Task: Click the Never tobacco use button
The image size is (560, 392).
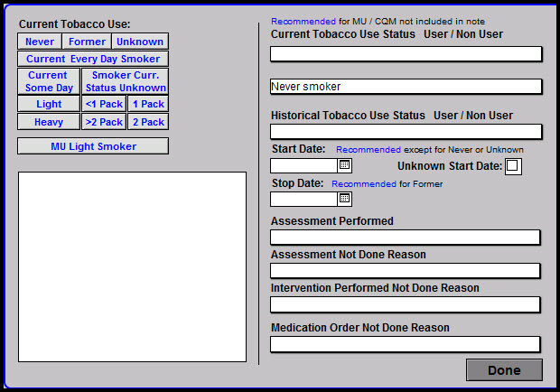Action: tap(40, 42)
